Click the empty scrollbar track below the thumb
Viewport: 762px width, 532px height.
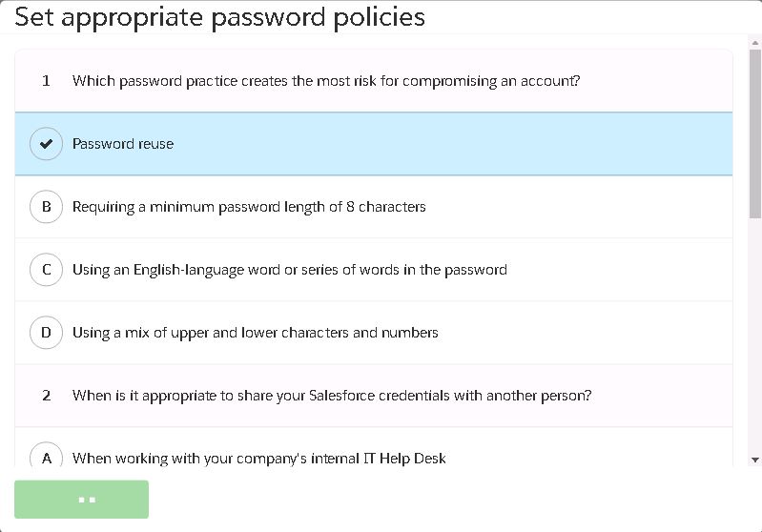[755, 334]
